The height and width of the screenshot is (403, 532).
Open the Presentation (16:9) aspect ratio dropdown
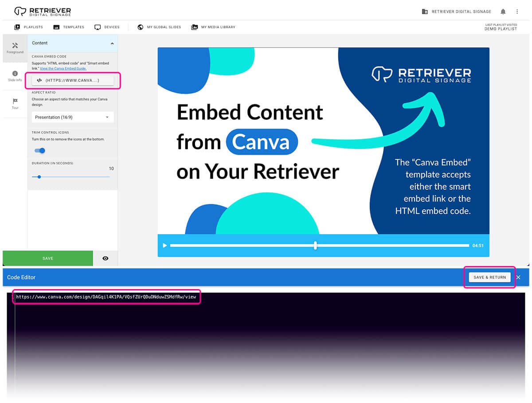(x=73, y=117)
